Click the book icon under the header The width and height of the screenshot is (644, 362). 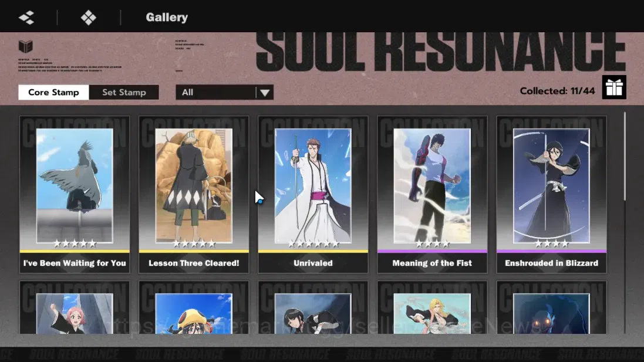(25, 46)
